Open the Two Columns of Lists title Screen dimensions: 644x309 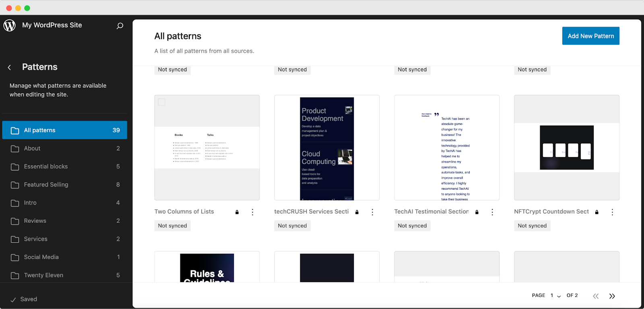(x=184, y=212)
